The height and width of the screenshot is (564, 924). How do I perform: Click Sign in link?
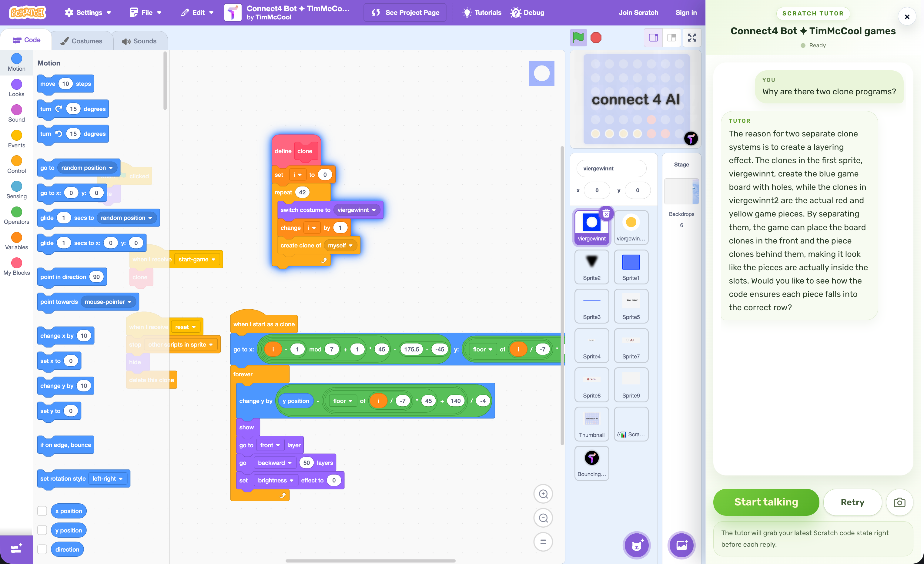coord(686,12)
